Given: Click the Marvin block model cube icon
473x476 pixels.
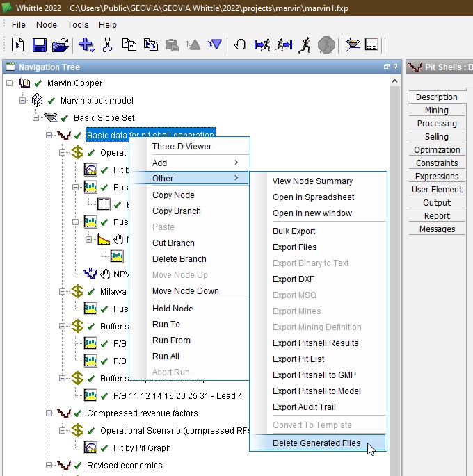Looking at the screenshot, I should pos(38,100).
